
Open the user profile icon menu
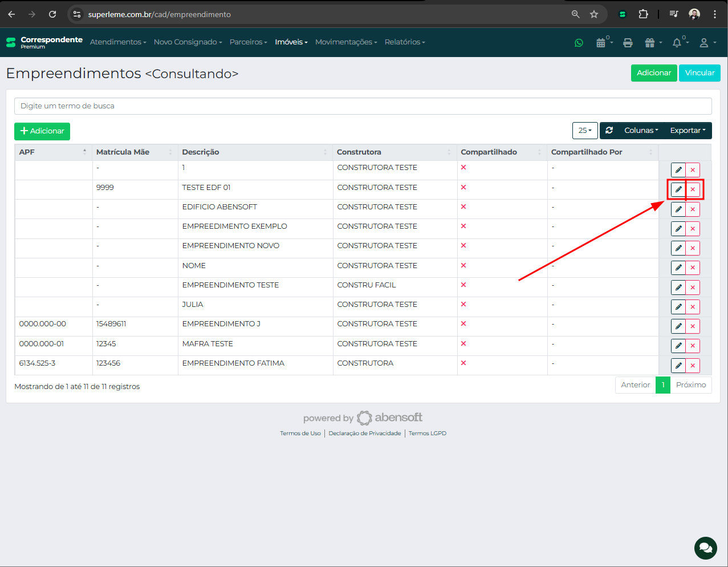point(704,43)
